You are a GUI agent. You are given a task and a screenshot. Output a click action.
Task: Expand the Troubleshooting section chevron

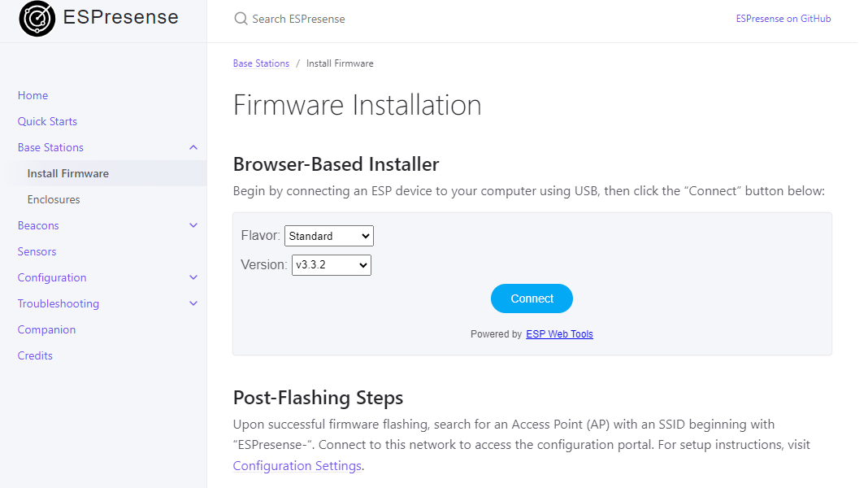[193, 303]
